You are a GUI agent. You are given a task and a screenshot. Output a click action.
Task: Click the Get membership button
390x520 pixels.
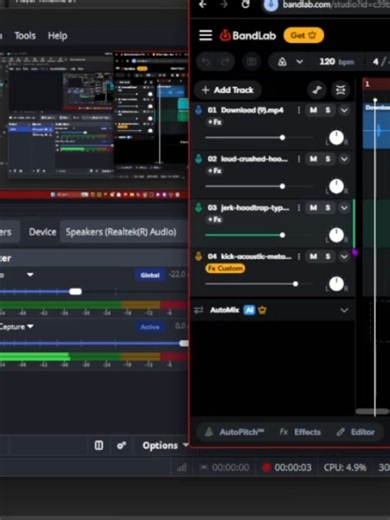[303, 35]
